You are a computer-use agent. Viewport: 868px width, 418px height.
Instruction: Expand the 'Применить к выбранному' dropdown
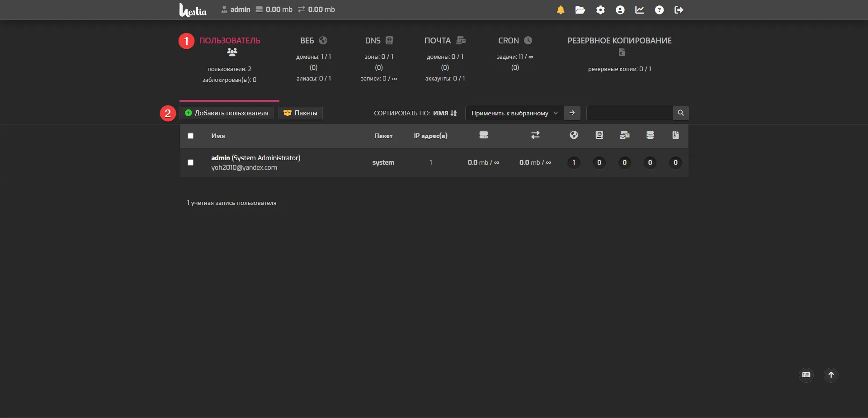coord(514,113)
